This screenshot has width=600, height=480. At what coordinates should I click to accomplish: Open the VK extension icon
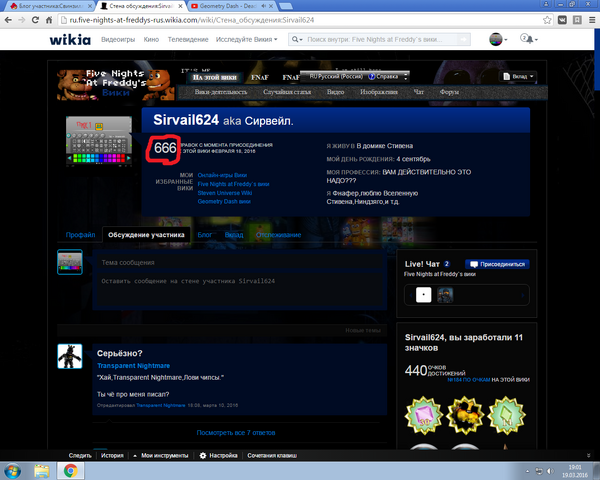(x=562, y=20)
